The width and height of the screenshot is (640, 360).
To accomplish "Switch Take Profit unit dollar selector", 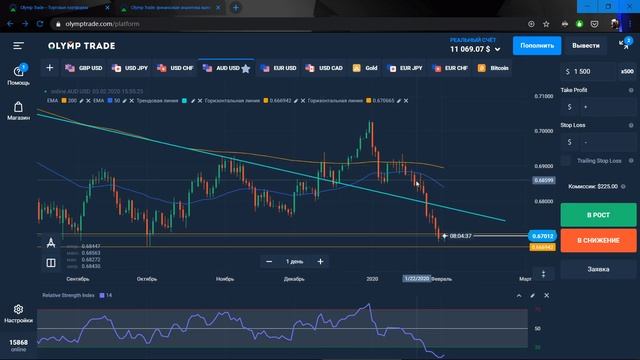I will (569, 107).
